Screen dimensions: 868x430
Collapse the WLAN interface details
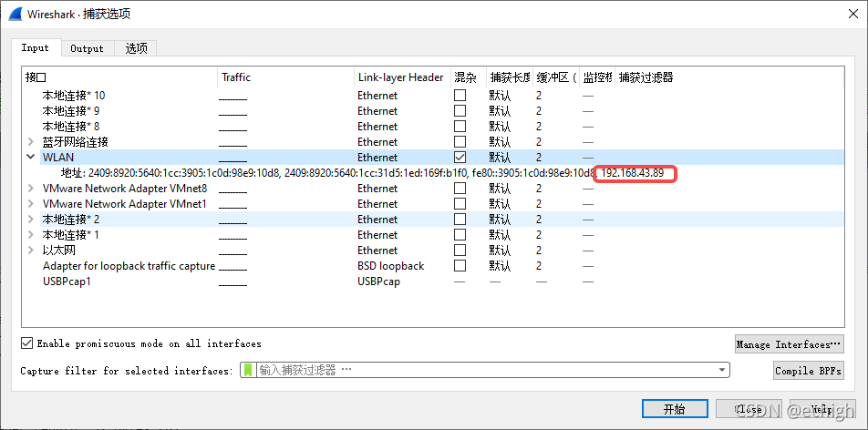31,158
